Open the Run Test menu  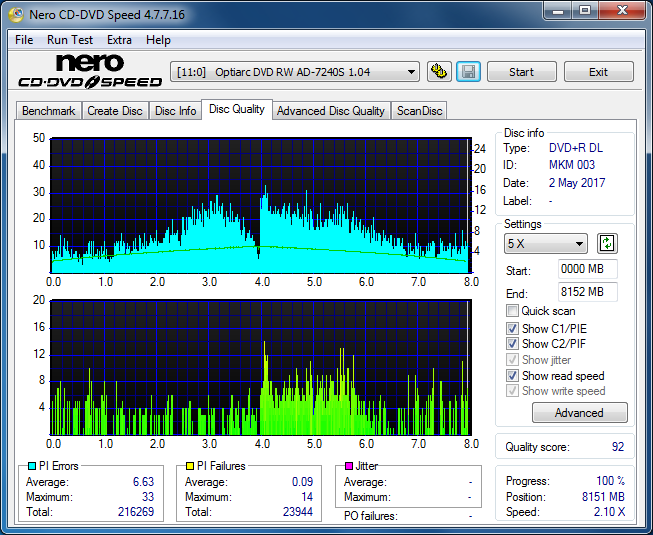70,40
